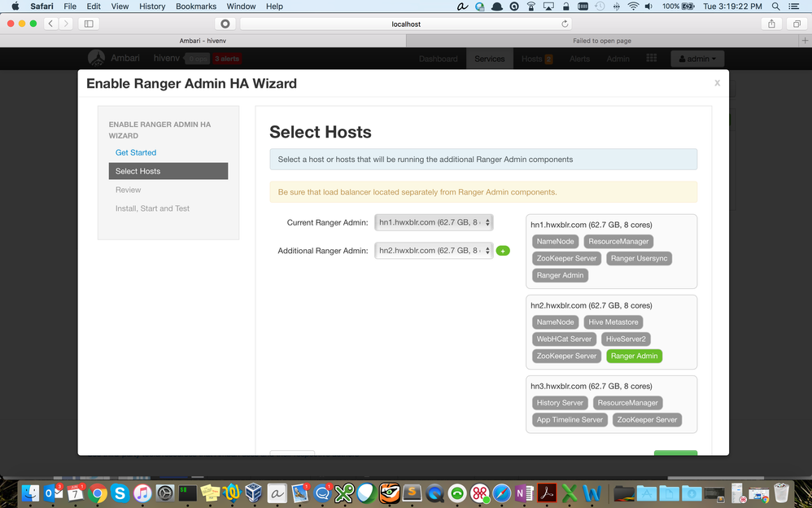Show all Safari tabs overview
The image size is (812, 508).
[797, 24]
